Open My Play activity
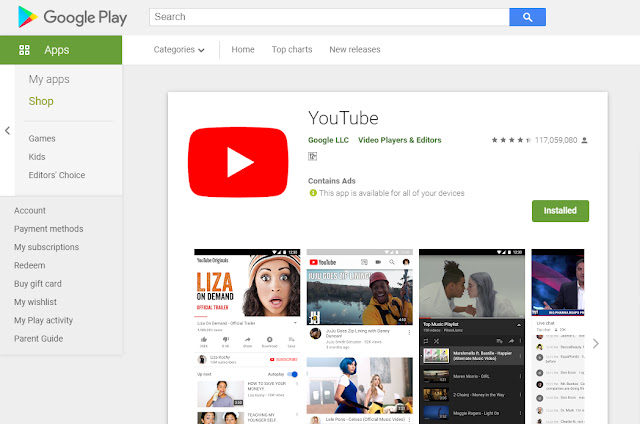 (43, 320)
